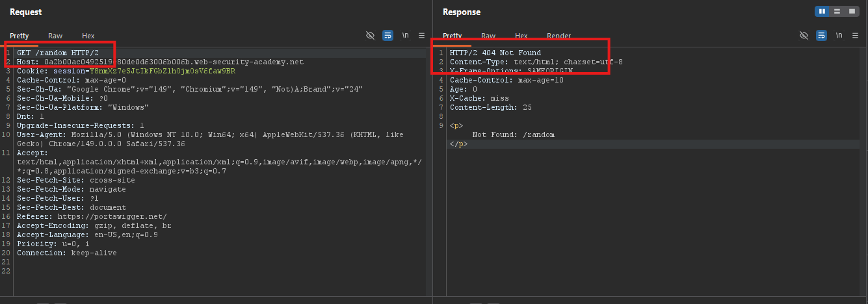868x304 pixels.
Task: Click the 'Upgrade-Insecure-Requests: 1' line
Action: click(x=81, y=125)
